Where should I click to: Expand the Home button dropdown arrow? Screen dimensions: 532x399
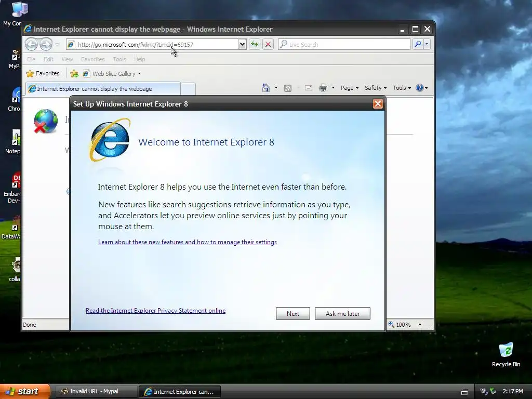click(x=276, y=88)
